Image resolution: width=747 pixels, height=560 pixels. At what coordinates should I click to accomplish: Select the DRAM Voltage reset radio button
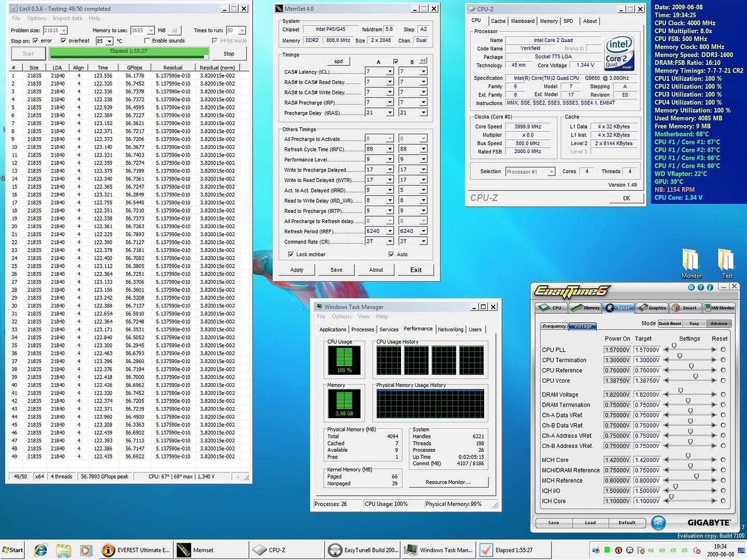coord(723,395)
